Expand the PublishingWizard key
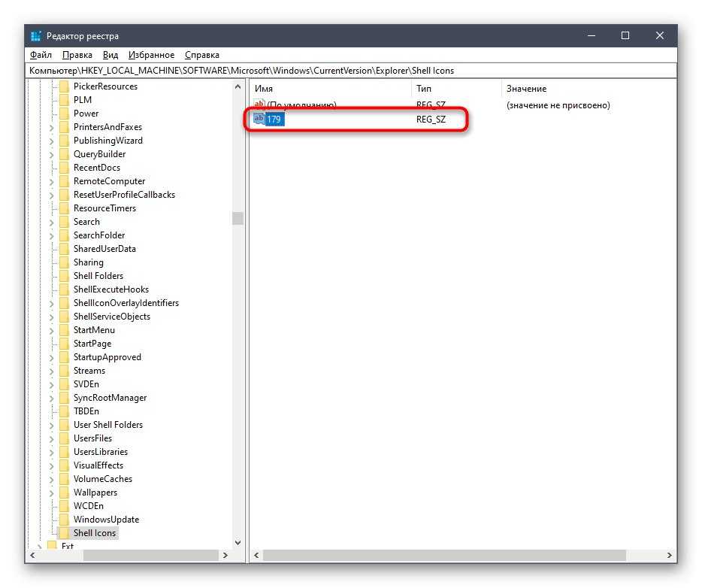 [x=51, y=141]
